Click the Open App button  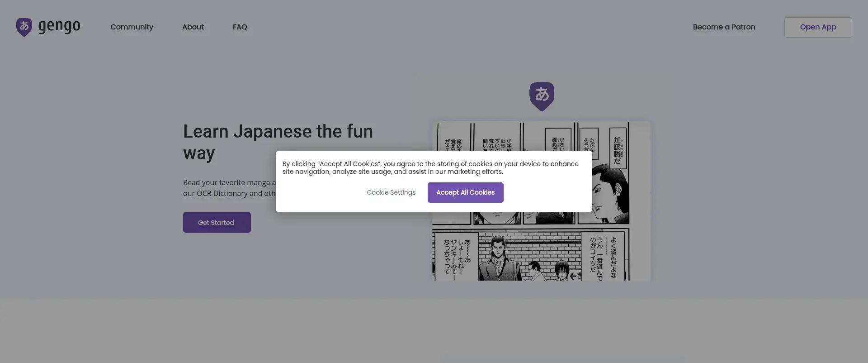point(818,27)
